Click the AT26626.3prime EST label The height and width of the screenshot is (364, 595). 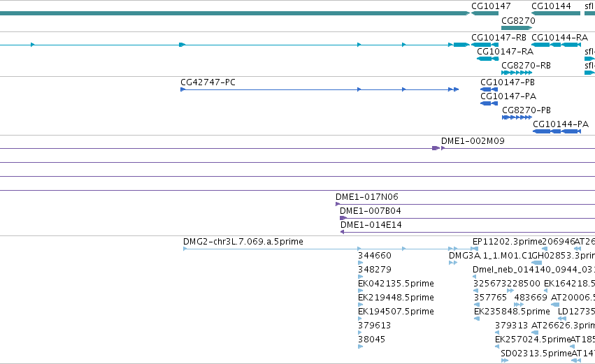pyautogui.click(x=563, y=326)
